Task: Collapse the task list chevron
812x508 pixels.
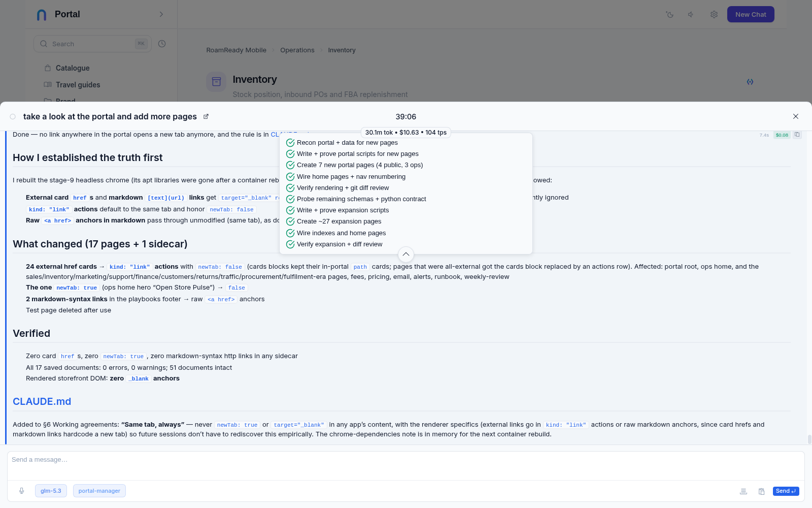Action: pos(406,254)
